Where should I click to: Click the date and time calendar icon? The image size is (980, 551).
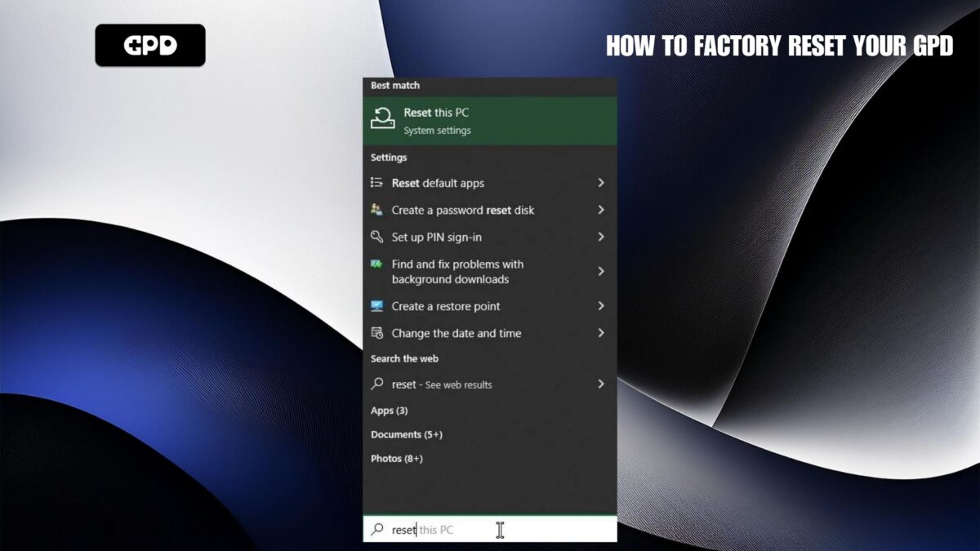(376, 333)
